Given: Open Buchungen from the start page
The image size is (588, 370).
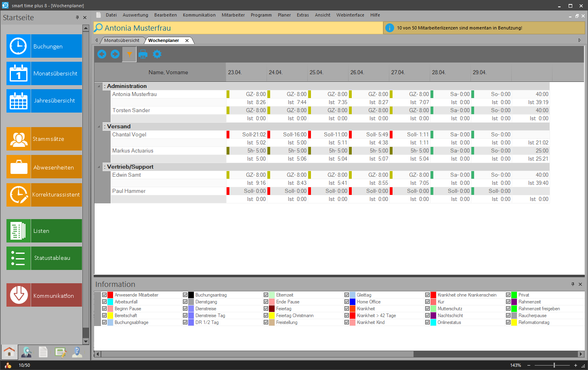Looking at the screenshot, I should [44, 46].
